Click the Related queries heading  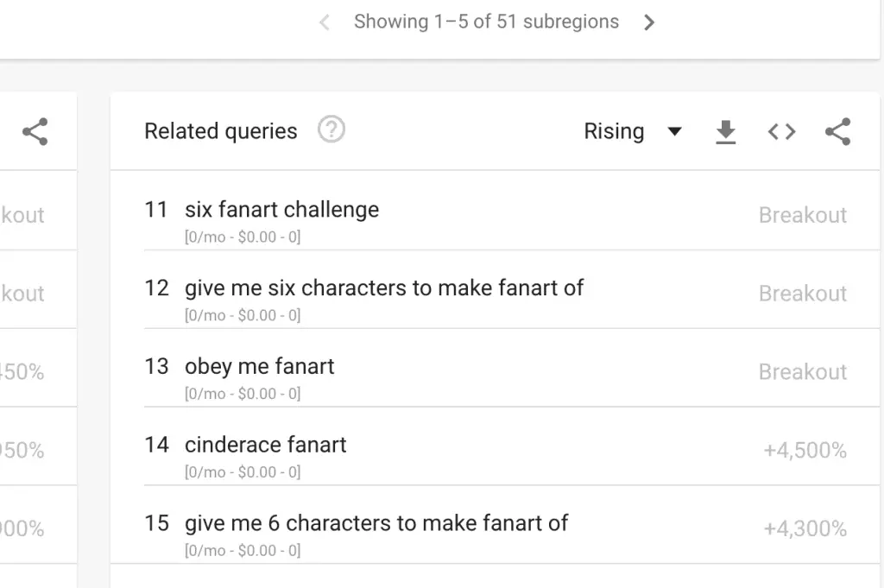click(x=220, y=131)
